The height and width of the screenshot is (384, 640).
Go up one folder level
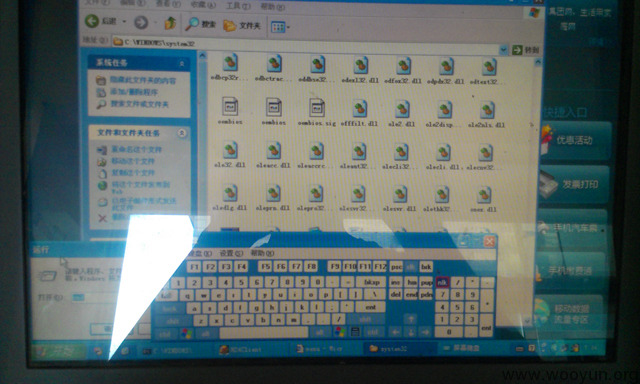coord(170,23)
